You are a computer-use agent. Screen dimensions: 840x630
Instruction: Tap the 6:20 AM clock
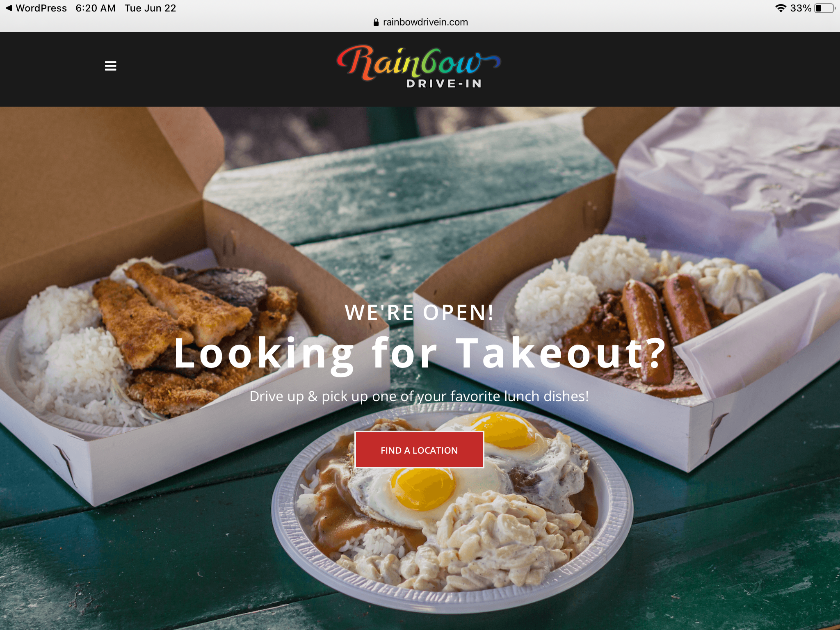[96, 8]
